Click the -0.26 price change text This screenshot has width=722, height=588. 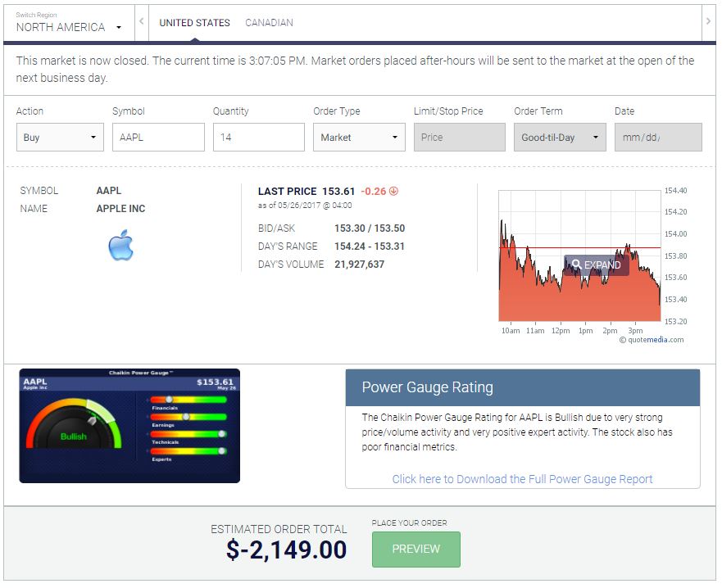coord(374,192)
